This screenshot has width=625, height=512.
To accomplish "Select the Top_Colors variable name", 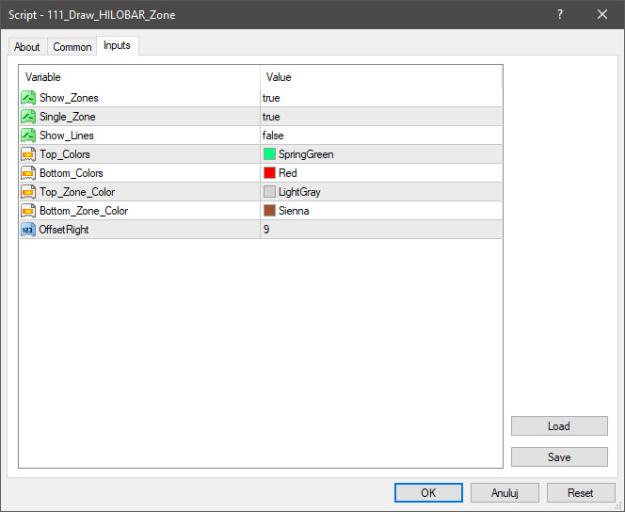I will coord(65,154).
